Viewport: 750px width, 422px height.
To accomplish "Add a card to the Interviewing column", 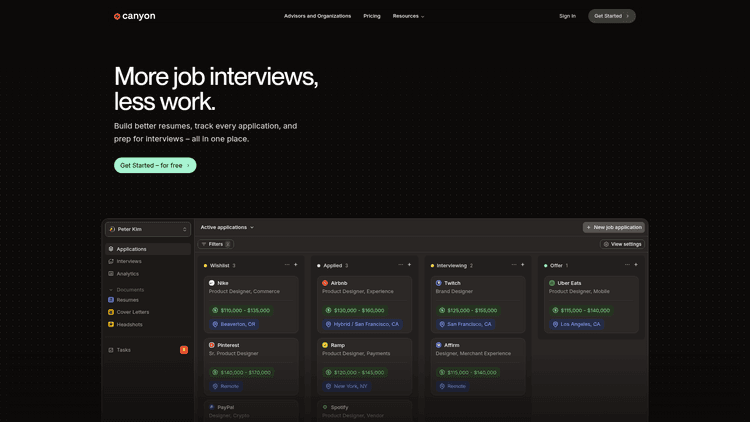I will [523, 265].
